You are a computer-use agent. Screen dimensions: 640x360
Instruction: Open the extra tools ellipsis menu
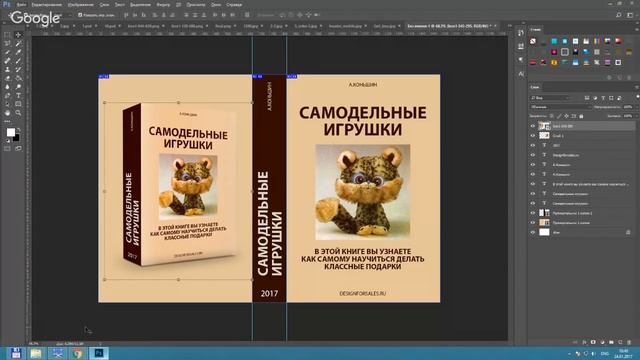[x=7, y=122]
